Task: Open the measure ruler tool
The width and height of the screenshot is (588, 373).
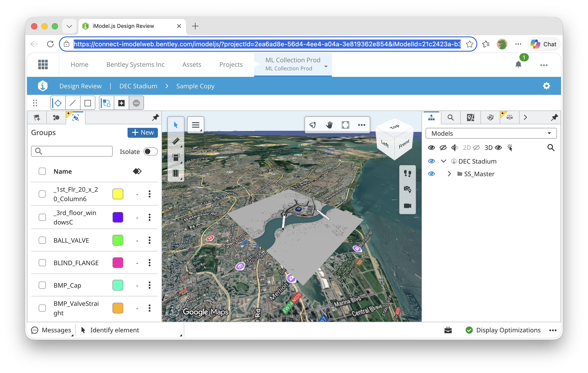Action: [x=176, y=141]
